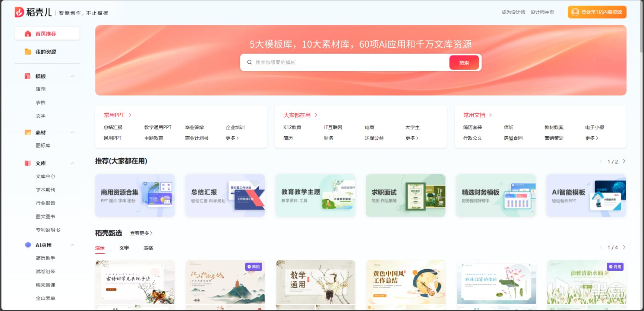Screen dimensions: 644x311
Task: Open 毕业答辩 PPT category
Action: click(195, 127)
